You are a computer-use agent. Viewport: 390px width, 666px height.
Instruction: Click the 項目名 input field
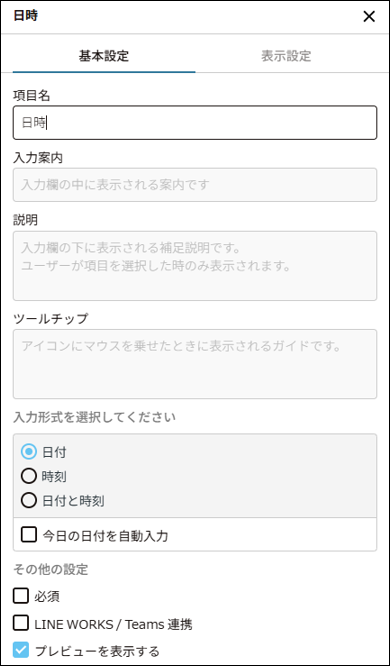[195, 123]
